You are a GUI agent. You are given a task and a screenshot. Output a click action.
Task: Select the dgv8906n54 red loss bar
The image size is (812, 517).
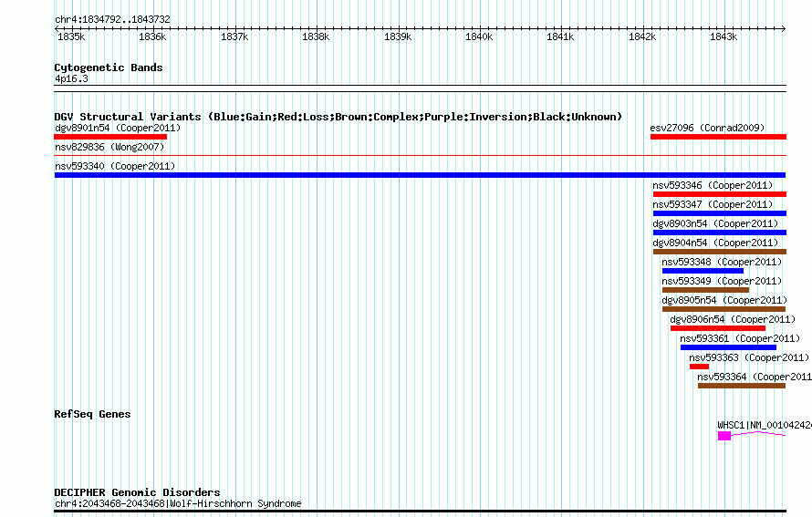(718, 328)
